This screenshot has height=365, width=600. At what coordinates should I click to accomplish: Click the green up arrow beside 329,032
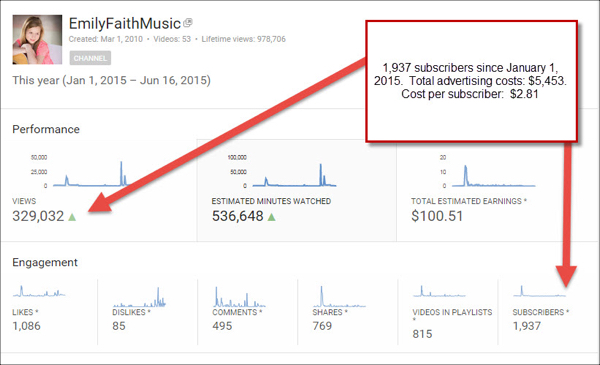point(72,217)
